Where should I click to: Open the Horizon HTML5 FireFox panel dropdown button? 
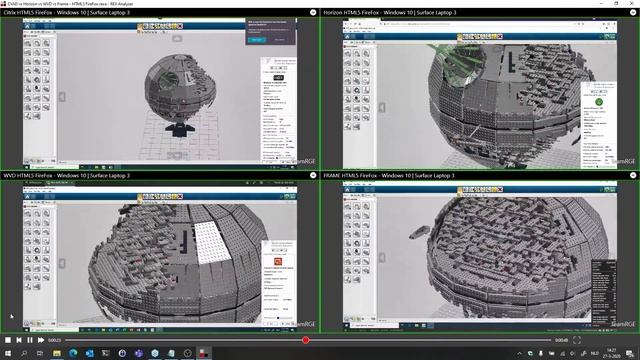tap(633, 13)
